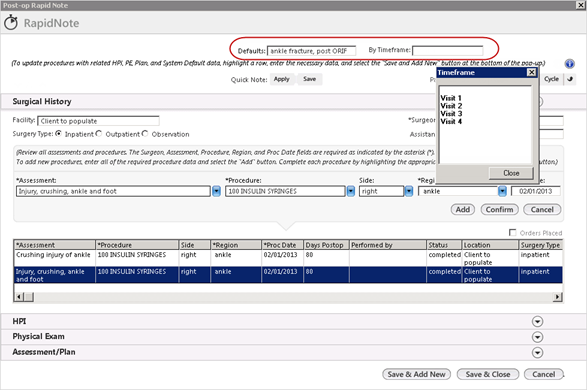The image size is (587, 390).
Task: Expand the Physical Exam section
Action: [x=537, y=337]
